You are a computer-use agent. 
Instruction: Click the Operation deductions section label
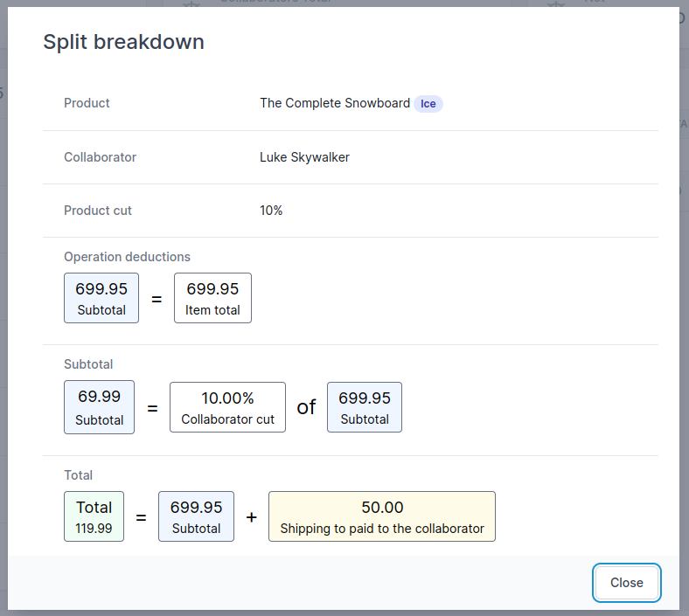click(127, 257)
